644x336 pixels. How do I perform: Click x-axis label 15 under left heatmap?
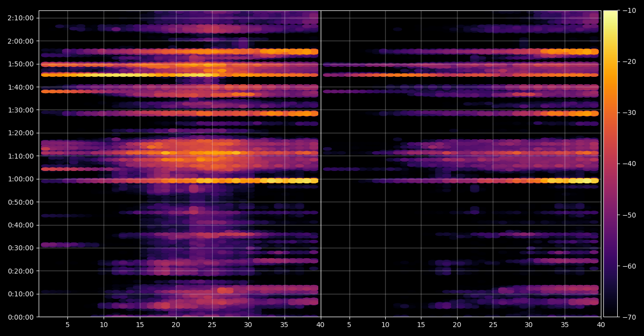[x=140, y=325]
